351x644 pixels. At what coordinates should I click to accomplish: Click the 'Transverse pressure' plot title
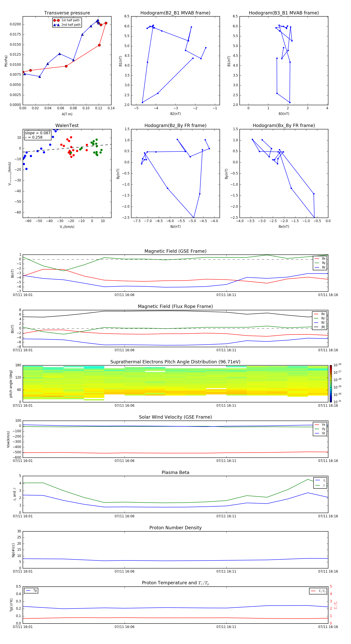coord(67,13)
